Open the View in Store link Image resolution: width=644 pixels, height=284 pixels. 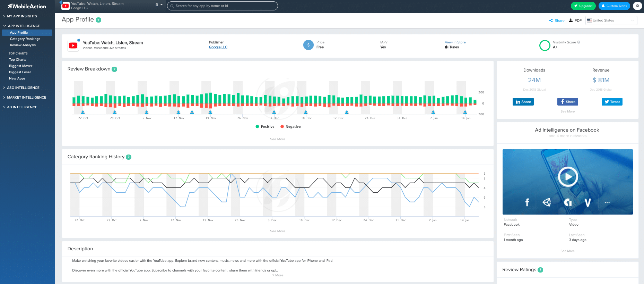point(455,42)
